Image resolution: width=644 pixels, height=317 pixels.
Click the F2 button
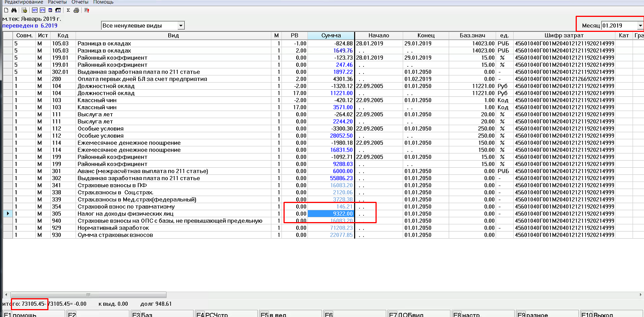pyautogui.click(x=98, y=314)
